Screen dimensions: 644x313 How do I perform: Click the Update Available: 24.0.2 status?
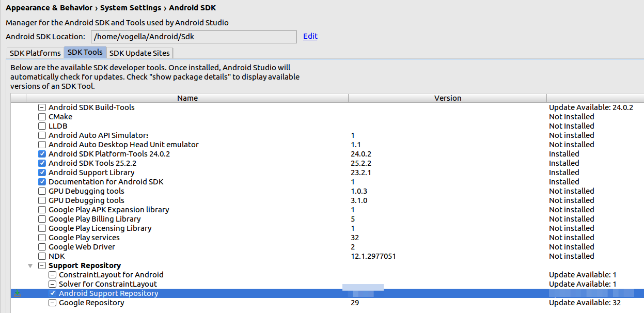click(x=591, y=107)
